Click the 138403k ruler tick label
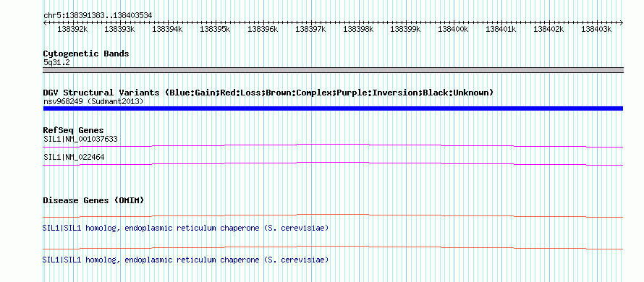The image size is (644, 282). [x=596, y=29]
